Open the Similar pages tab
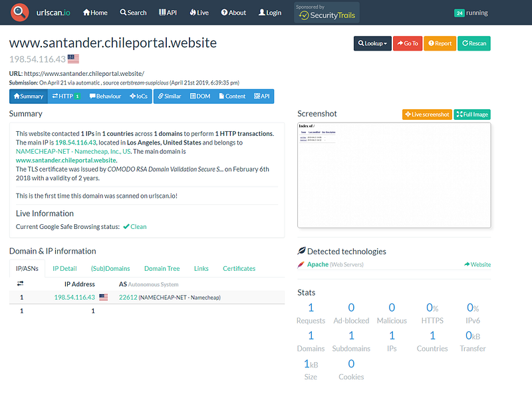The width and height of the screenshot is (532, 394). click(x=170, y=97)
